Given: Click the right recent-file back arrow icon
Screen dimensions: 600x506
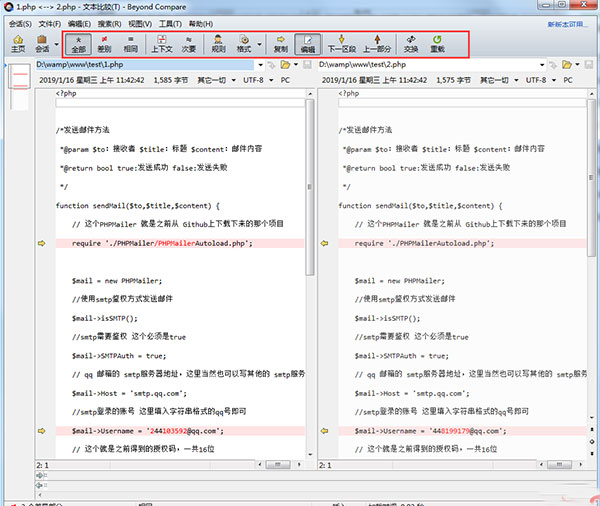Looking at the screenshot, I should click(553, 65).
